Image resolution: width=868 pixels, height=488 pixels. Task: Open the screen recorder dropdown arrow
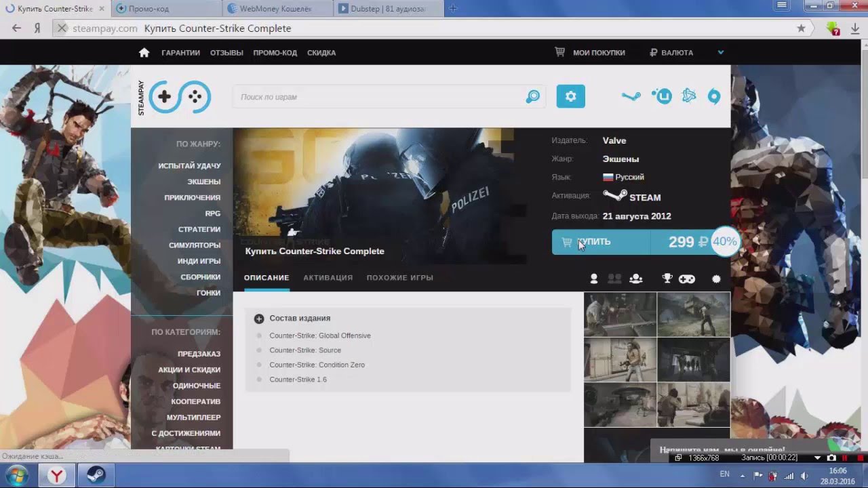tap(817, 458)
